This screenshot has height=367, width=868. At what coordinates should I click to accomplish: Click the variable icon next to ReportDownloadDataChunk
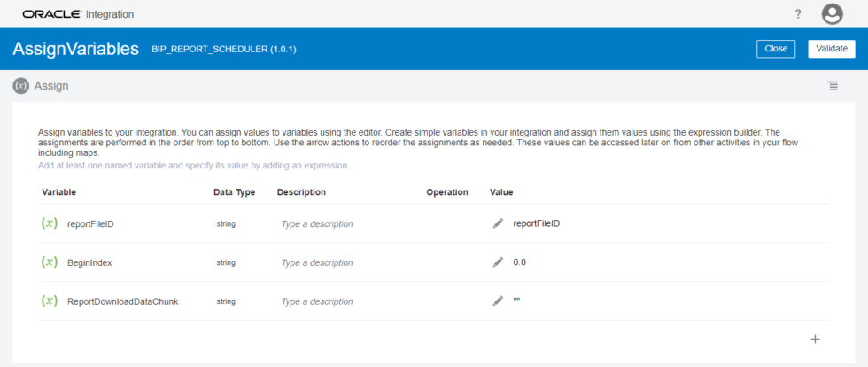tap(50, 301)
